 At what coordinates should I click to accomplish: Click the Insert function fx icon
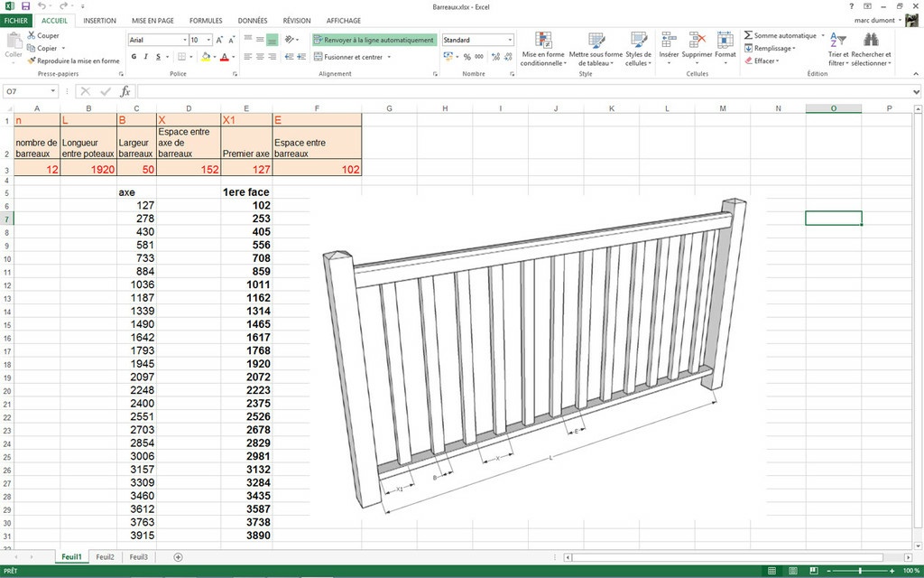(125, 91)
